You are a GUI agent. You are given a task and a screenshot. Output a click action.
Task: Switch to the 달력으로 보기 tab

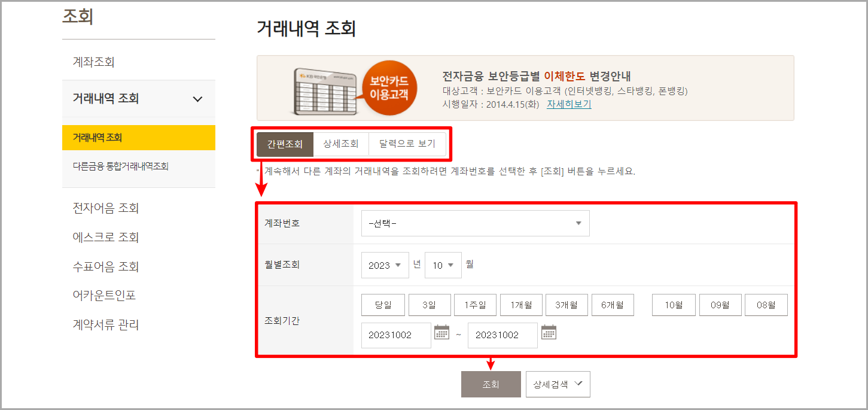408,144
